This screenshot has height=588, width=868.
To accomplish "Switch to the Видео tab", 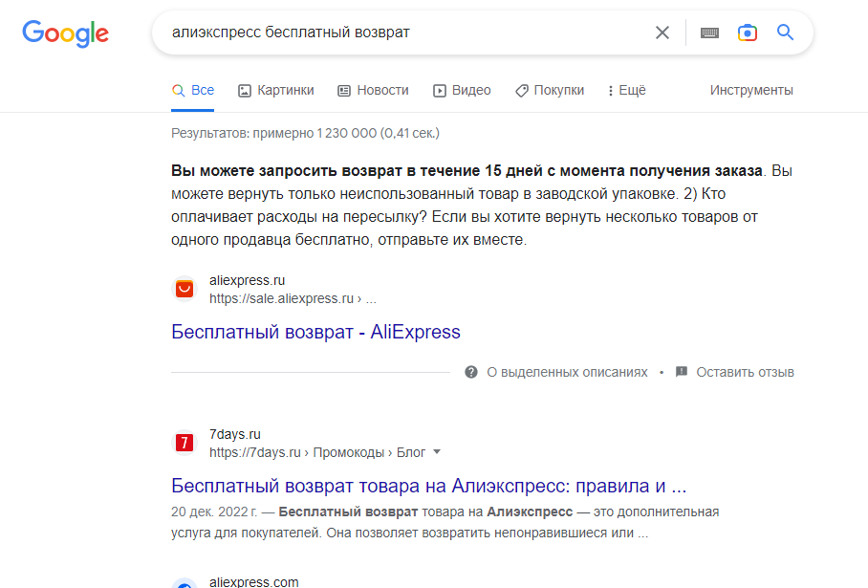I will tap(462, 90).
